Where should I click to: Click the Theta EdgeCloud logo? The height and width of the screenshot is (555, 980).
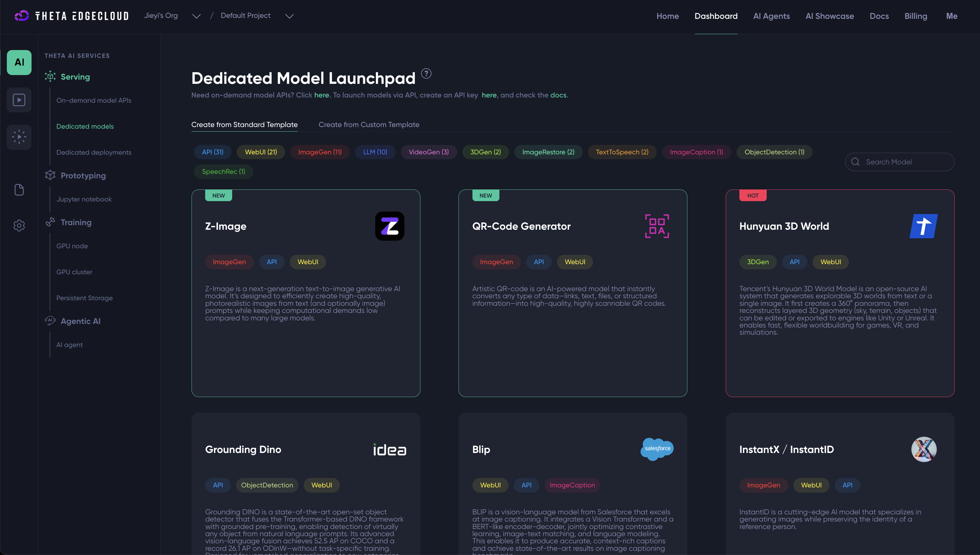[72, 16]
